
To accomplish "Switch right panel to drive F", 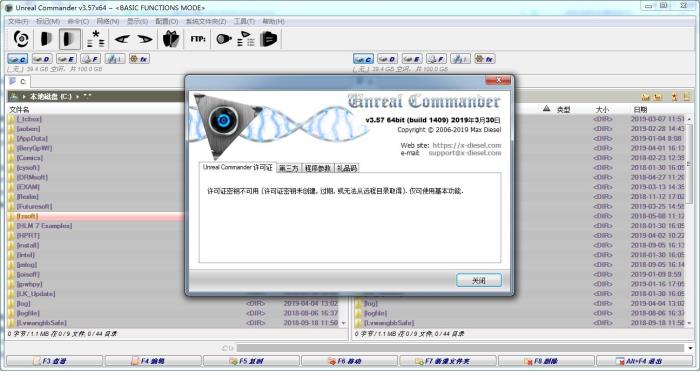I will click(436, 59).
